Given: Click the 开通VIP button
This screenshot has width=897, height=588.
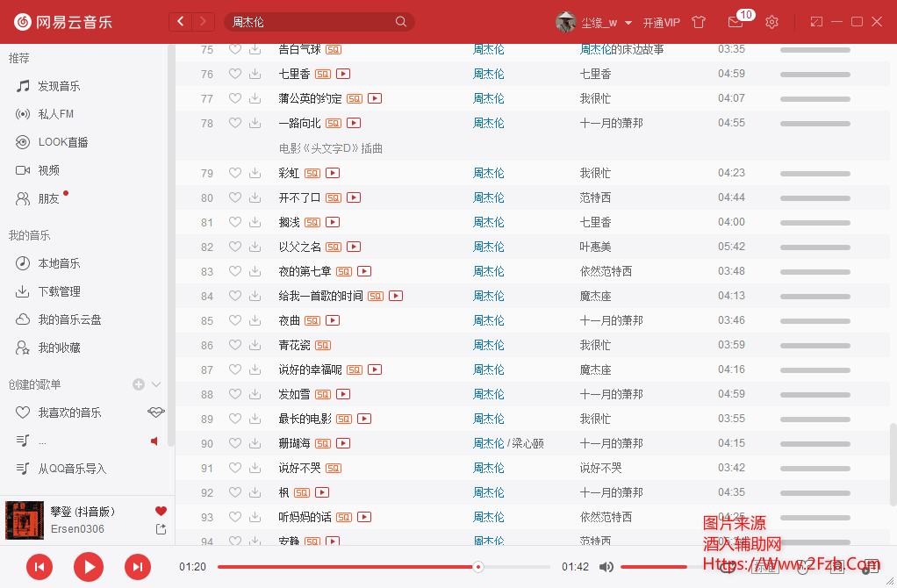Looking at the screenshot, I should point(661,23).
